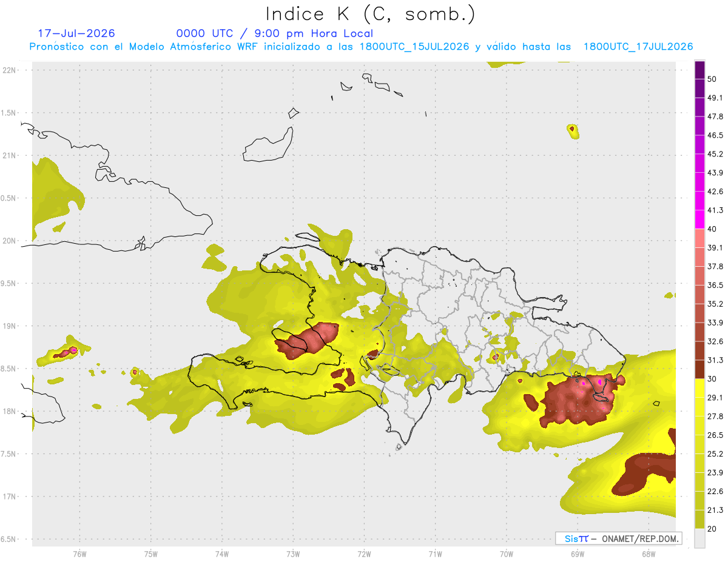Click the 40 value on the color scale

[x=713, y=229]
